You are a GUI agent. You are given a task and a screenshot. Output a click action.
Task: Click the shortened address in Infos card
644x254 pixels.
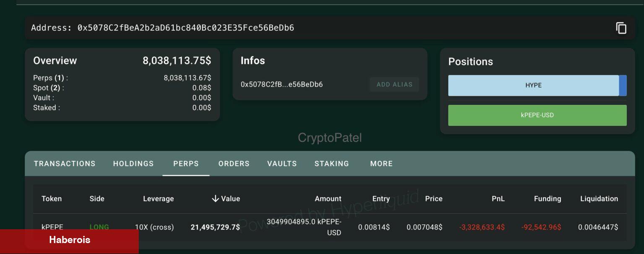(282, 84)
